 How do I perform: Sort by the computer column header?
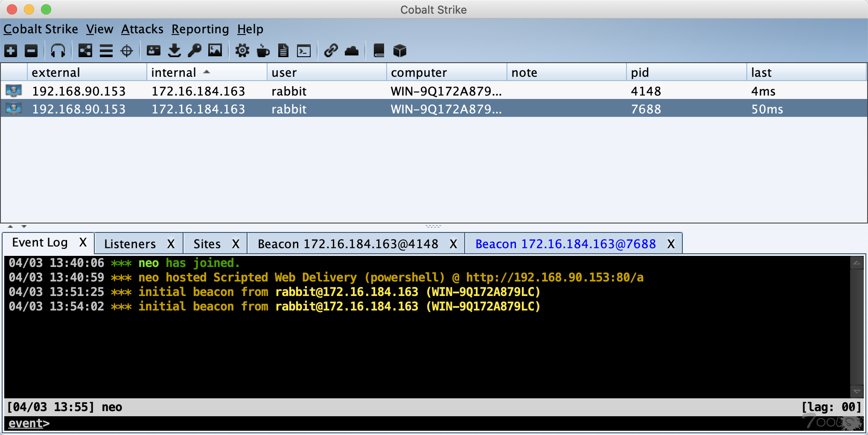(x=447, y=72)
